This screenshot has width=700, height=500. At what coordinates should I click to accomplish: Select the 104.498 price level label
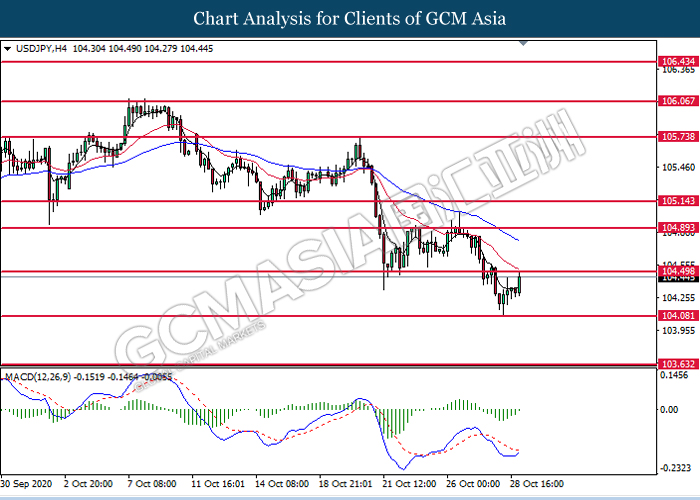tap(678, 271)
